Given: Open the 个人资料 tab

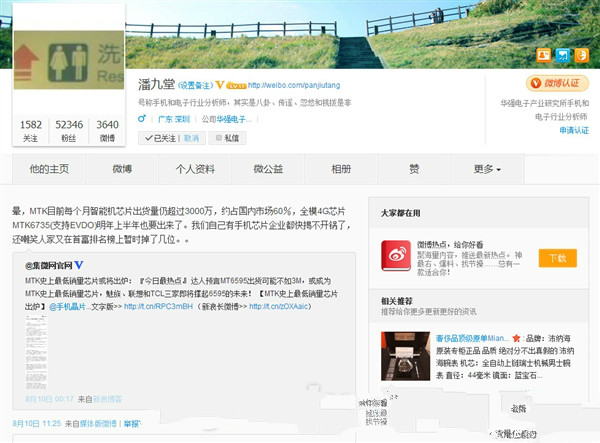Looking at the screenshot, I should point(194,169).
